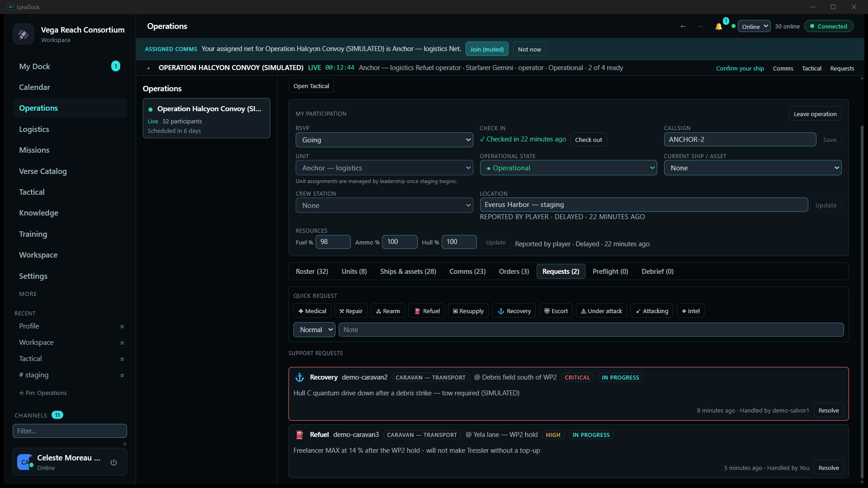
Task: Star the # staging recent item
Action: (x=122, y=375)
